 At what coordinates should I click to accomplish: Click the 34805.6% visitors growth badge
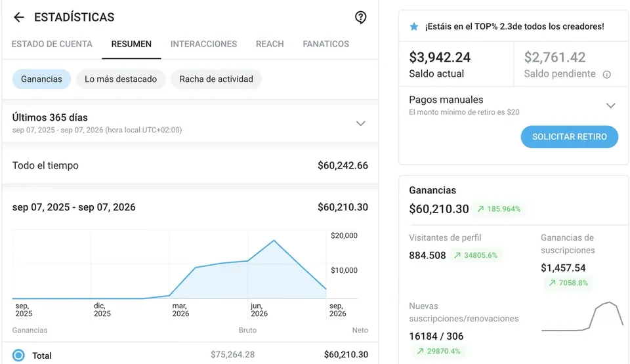(476, 255)
